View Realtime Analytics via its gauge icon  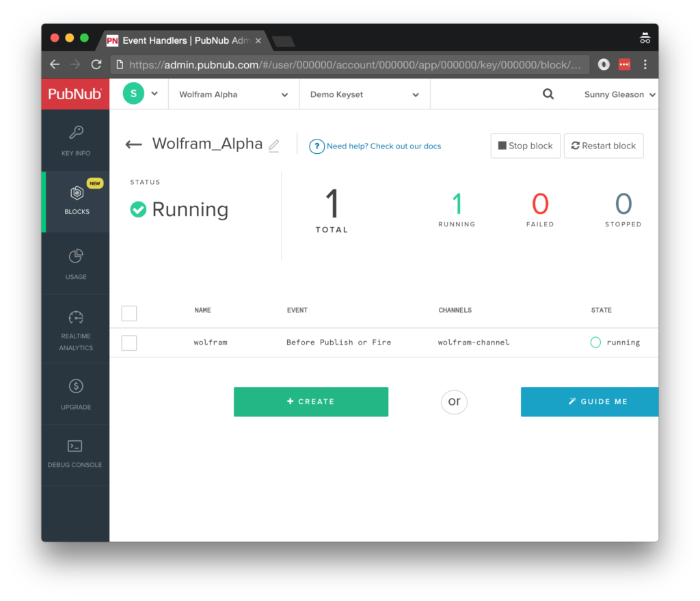(75, 318)
